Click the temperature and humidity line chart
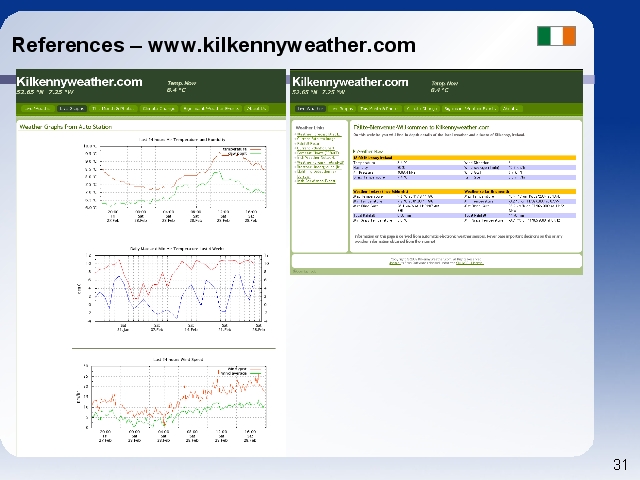This screenshot has height=480, width=640. 175,180
